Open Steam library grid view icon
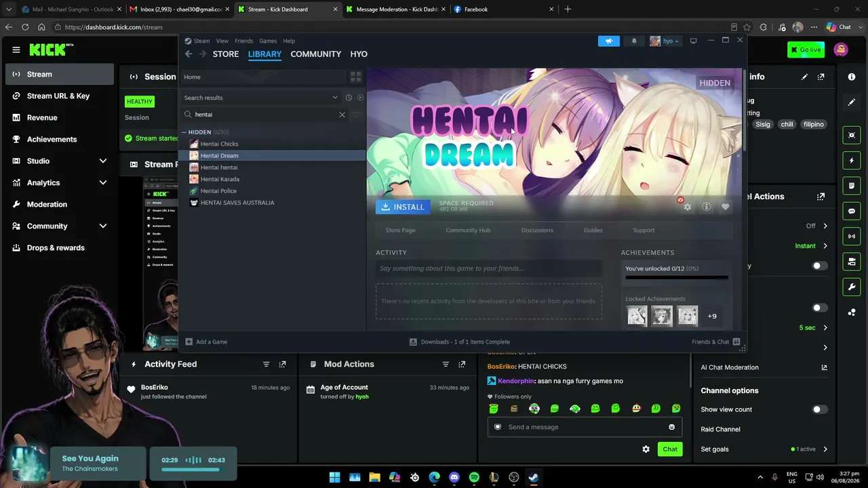868x488 pixels. point(355,77)
